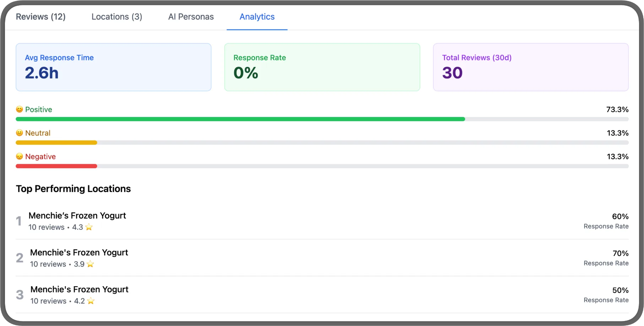
Task: Click the Response Rate 0% card
Action: pyautogui.click(x=322, y=67)
